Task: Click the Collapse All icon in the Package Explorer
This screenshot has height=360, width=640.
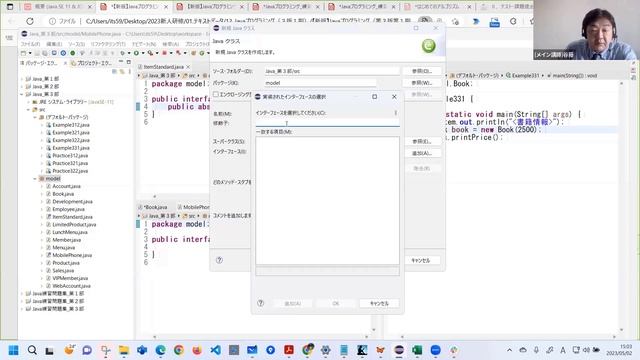Action: click(x=115, y=71)
